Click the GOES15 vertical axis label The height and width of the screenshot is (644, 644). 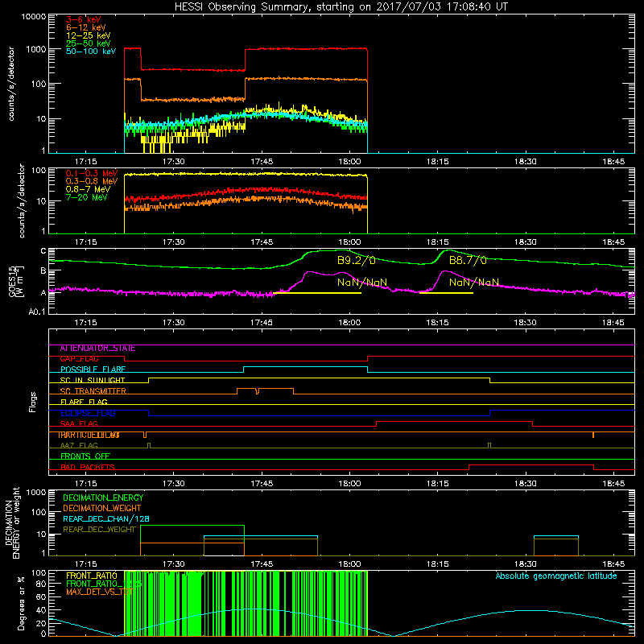tap(13, 281)
